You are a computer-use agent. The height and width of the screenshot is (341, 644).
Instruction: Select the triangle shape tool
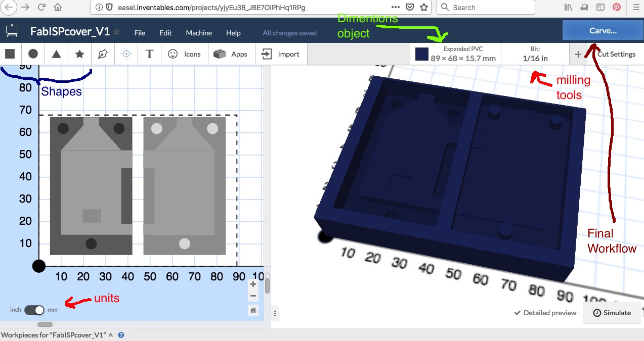pos(57,54)
